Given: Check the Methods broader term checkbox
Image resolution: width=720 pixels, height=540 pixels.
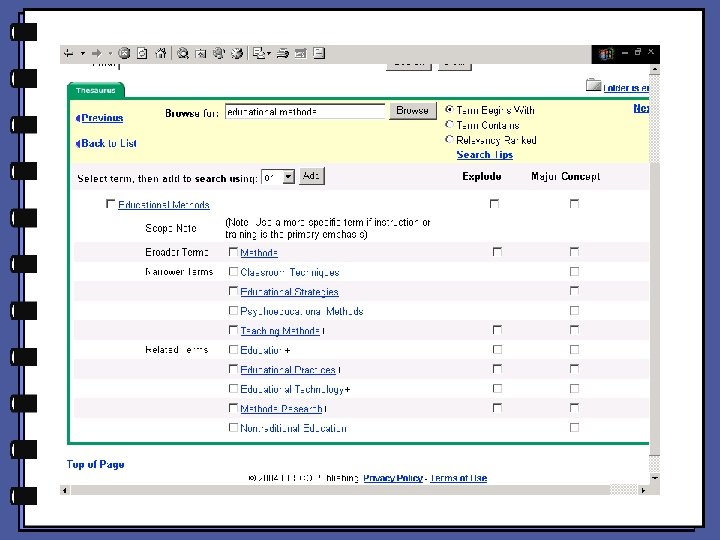Looking at the screenshot, I should click(233, 252).
